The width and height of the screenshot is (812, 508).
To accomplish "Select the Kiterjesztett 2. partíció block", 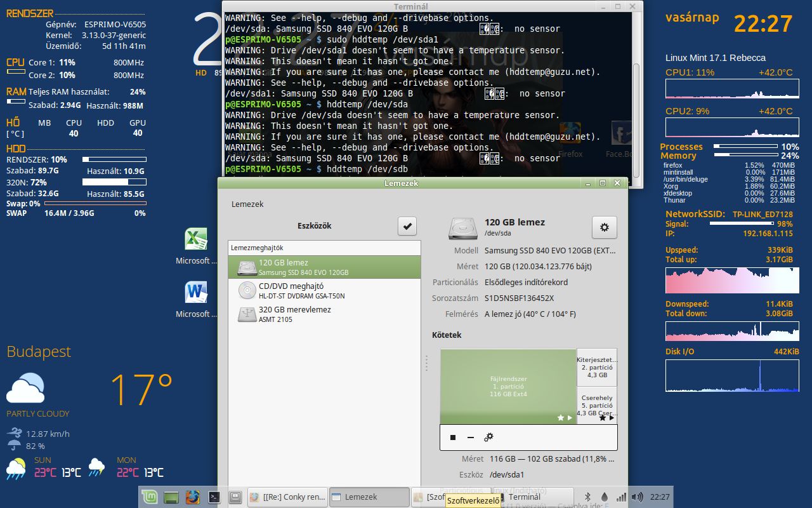I will click(597, 367).
